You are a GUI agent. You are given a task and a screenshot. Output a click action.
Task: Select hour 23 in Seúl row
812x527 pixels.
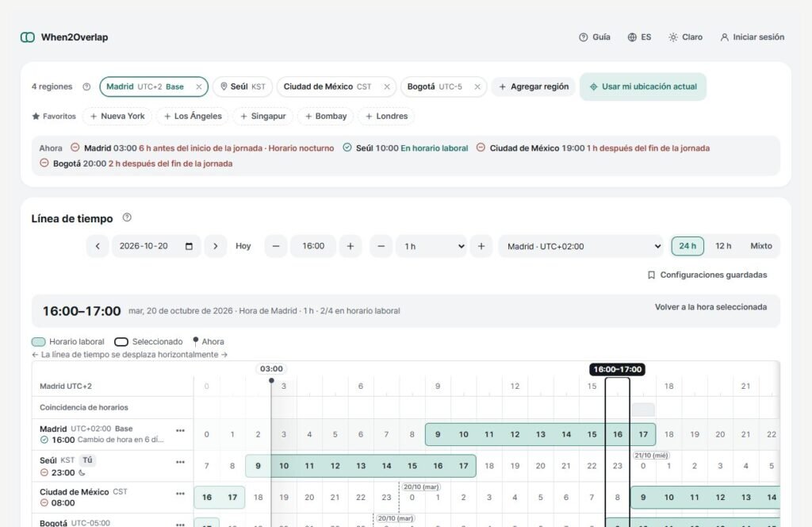click(617, 466)
